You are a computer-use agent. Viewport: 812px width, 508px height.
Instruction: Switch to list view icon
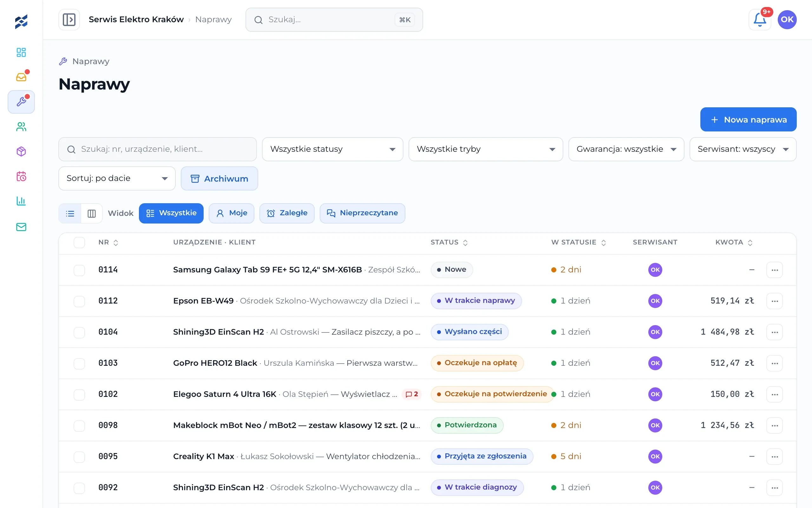[70, 213]
